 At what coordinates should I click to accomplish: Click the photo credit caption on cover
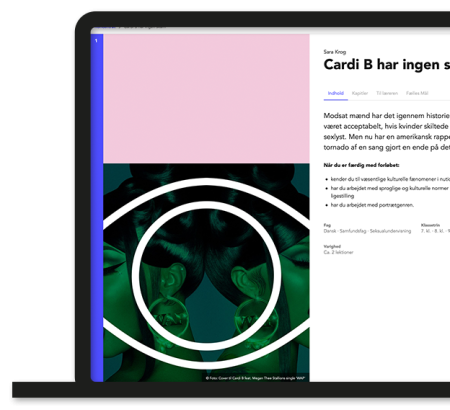click(x=255, y=378)
